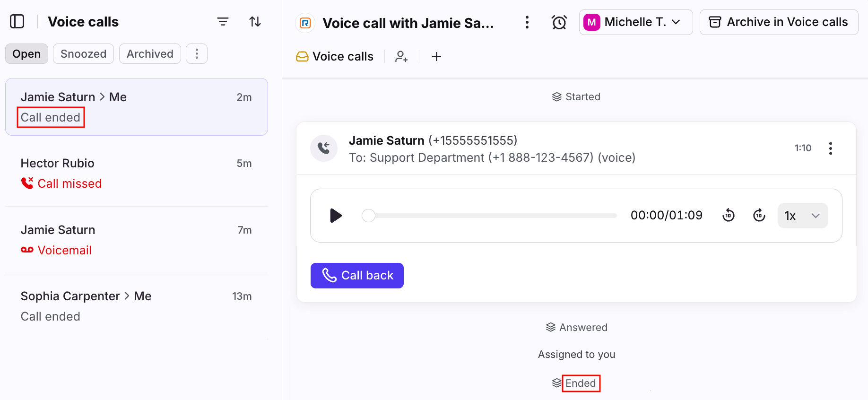Switch to the Archived tab
This screenshot has width=868, height=400.
150,54
